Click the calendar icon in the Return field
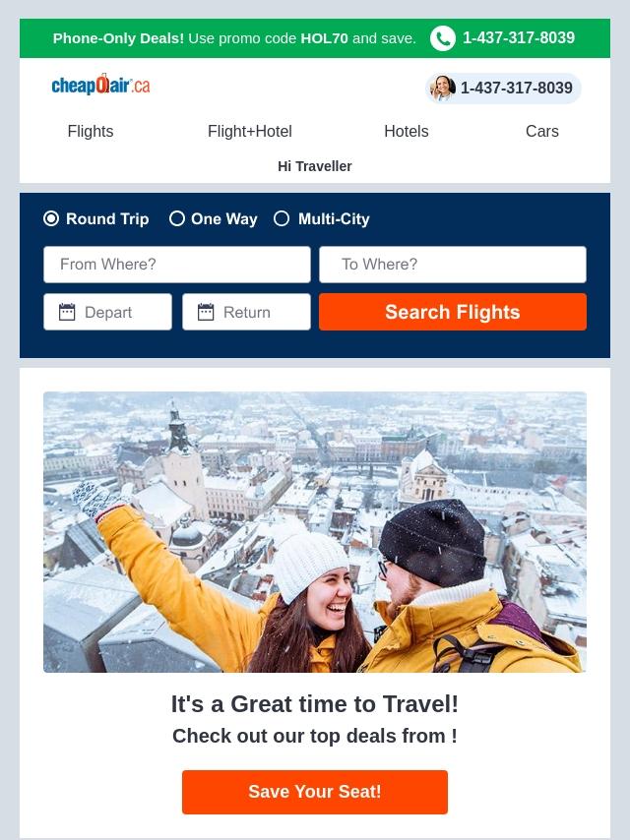 pyautogui.click(x=206, y=312)
